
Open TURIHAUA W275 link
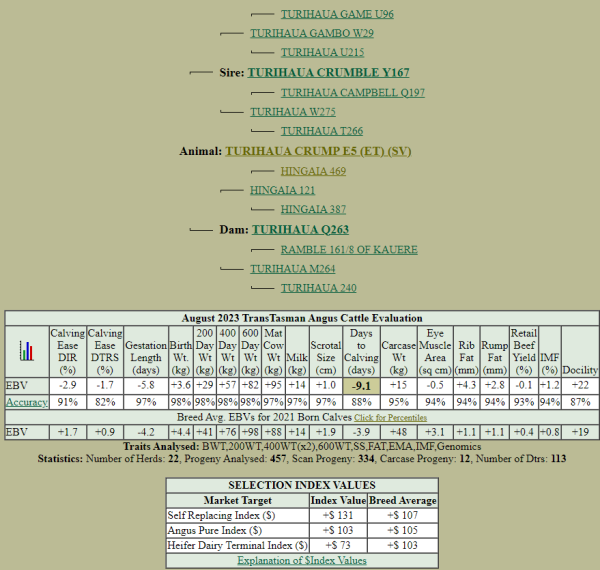coord(293,112)
